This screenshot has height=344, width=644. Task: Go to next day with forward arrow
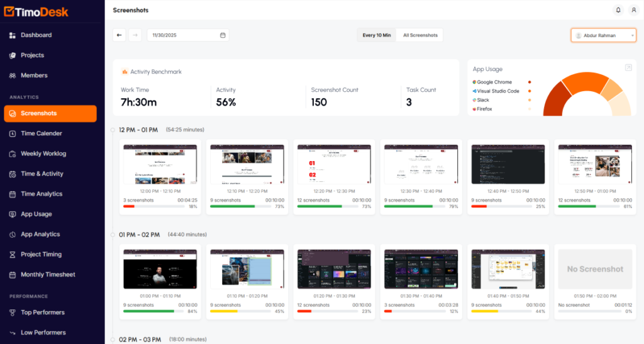pos(135,35)
